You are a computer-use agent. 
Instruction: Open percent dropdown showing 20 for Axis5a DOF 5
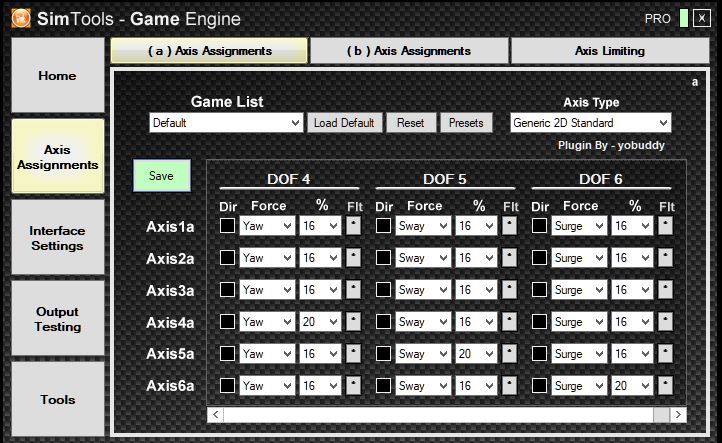[x=477, y=354]
